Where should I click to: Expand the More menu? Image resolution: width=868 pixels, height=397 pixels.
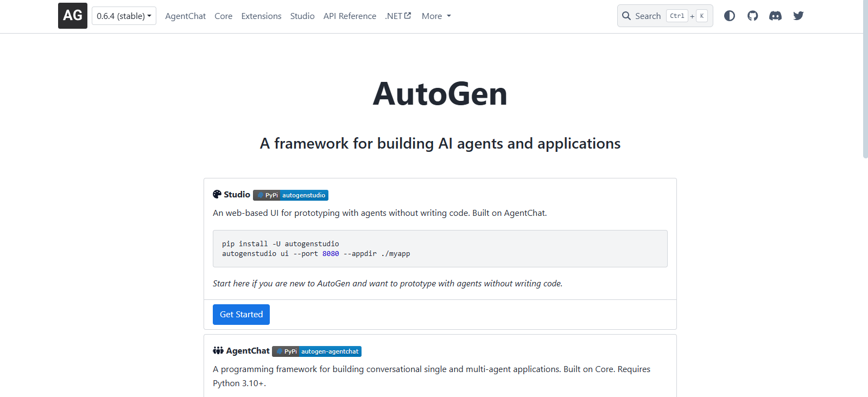[436, 16]
